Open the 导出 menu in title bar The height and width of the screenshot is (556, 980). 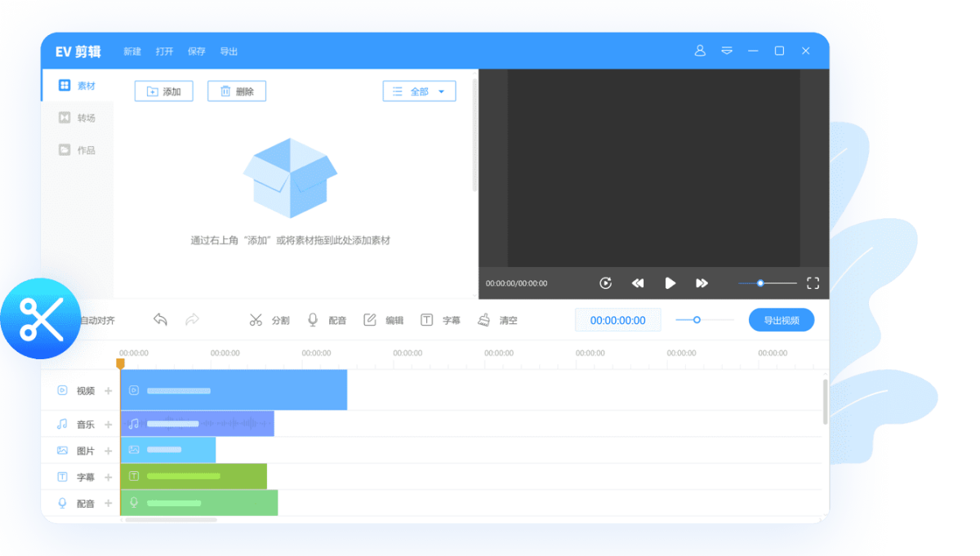click(229, 51)
